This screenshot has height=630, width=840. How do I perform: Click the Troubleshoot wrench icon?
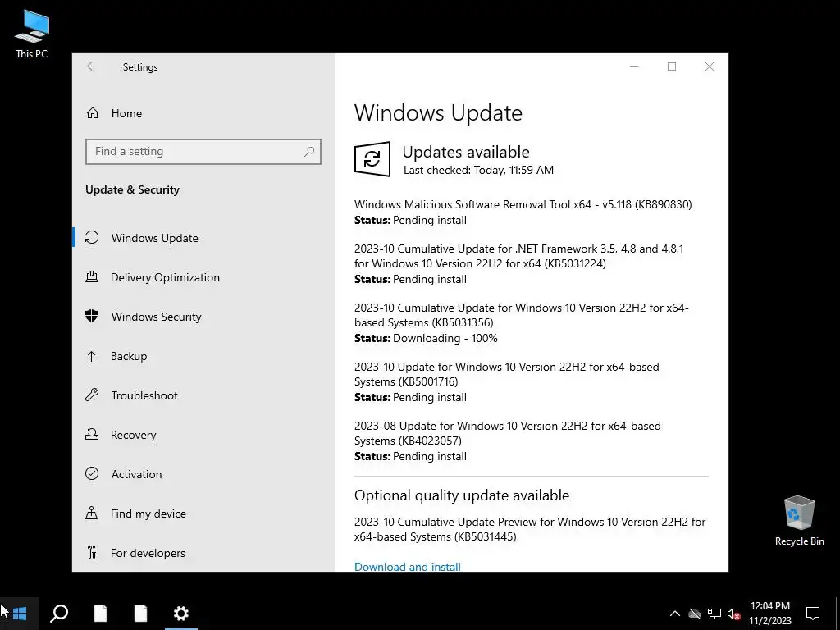(x=92, y=395)
